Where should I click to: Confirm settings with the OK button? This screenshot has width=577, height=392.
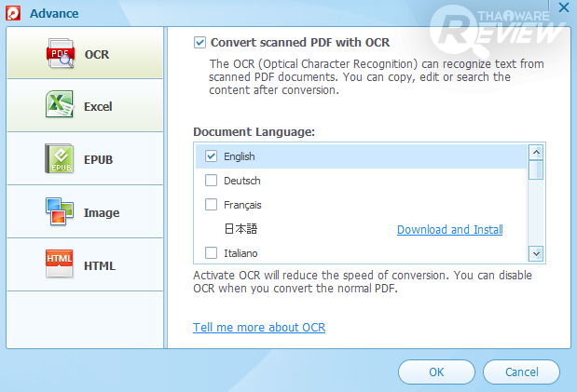point(436,372)
